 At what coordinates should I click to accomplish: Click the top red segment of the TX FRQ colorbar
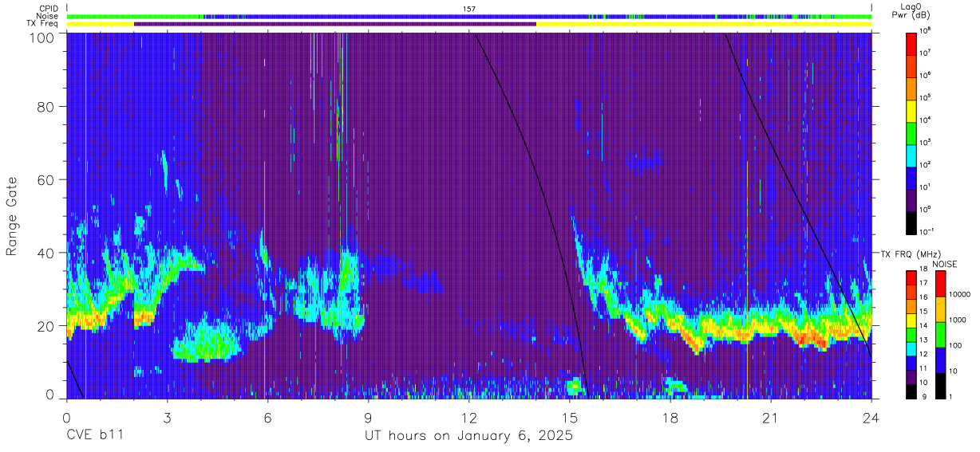point(911,277)
